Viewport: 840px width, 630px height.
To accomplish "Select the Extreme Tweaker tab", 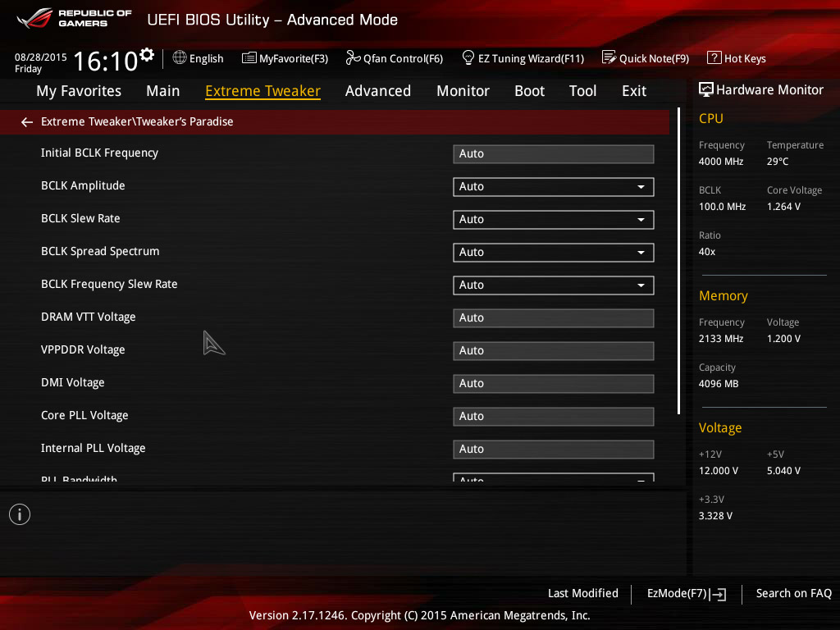I will click(x=263, y=91).
